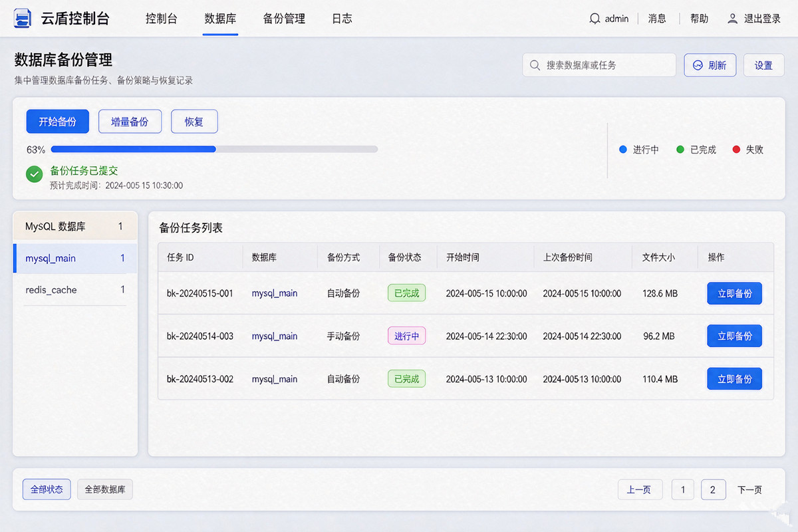Select mysql_main in the sidebar
The image size is (798, 532).
[x=75, y=258]
